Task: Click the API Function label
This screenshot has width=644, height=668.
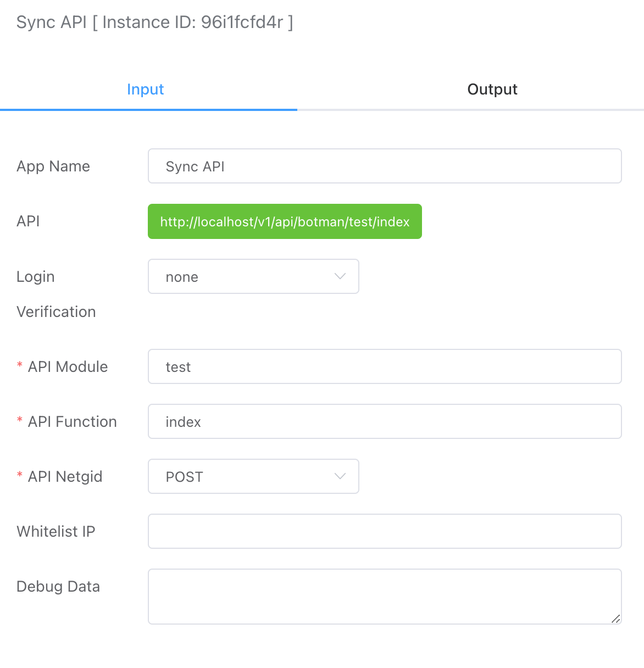Action: pyautogui.click(x=72, y=422)
